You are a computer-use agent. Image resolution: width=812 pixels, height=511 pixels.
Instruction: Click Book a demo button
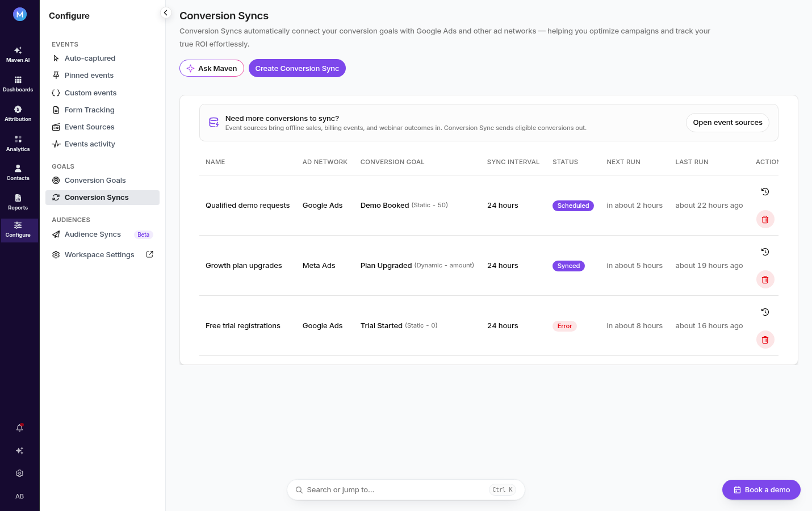coord(761,490)
